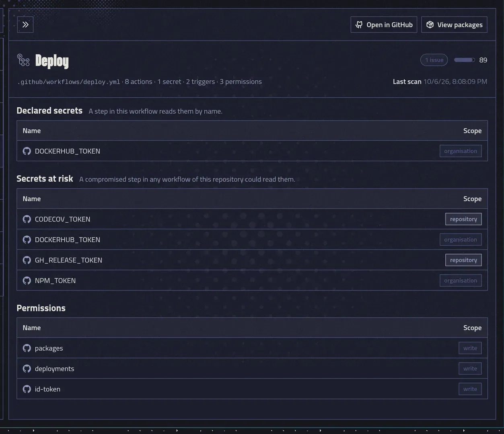Click GitHub icon beside GH_RELEASE_TOKEN
504x434 pixels.
coord(27,260)
